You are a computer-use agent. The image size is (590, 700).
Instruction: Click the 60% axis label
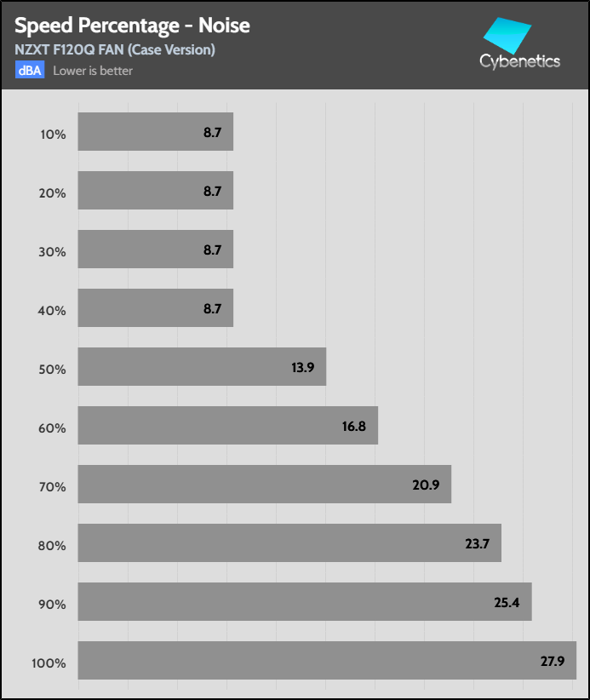tap(53, 428)
